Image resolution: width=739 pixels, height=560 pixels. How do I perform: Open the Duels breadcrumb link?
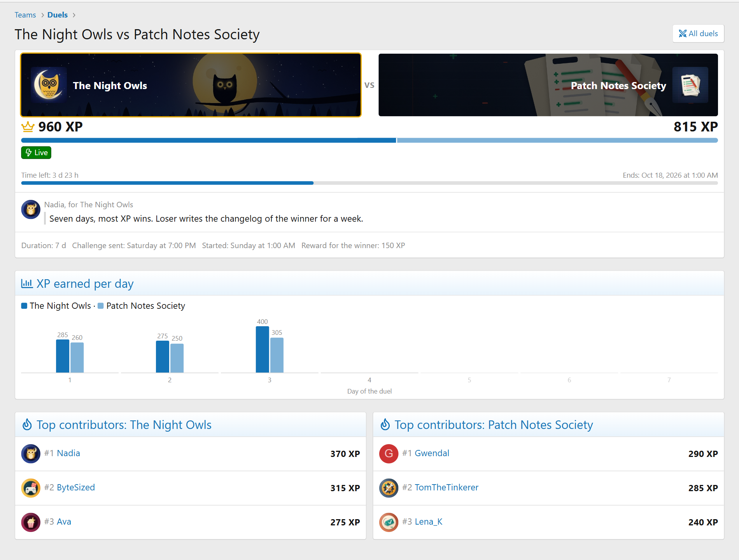pyautogui.click(x=58, y=15)
